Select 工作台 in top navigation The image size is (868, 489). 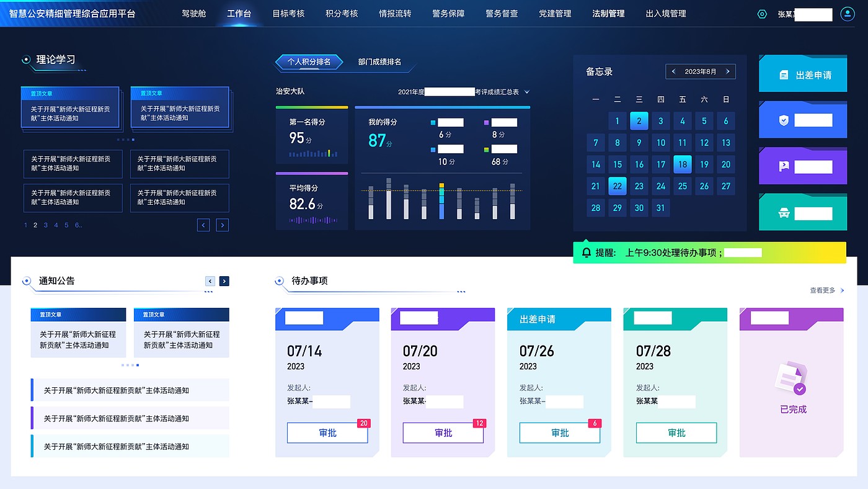239,14
